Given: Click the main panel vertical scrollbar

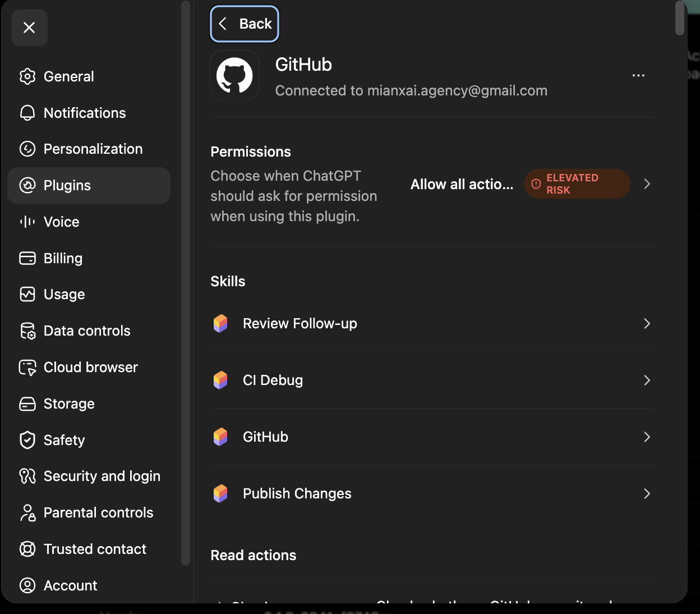Looking at the screenshot, I should point(679,18).
